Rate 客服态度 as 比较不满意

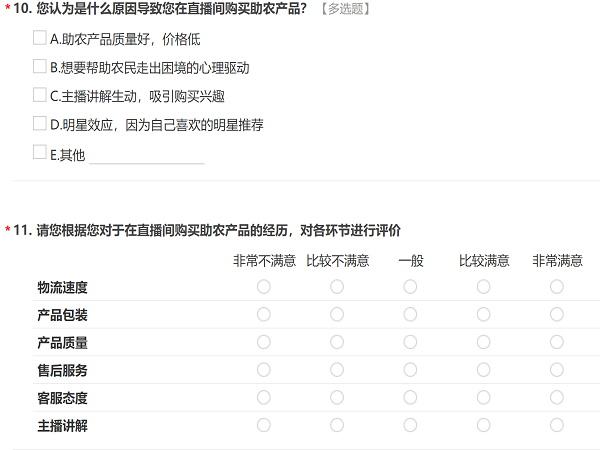(x=337, y=397)
